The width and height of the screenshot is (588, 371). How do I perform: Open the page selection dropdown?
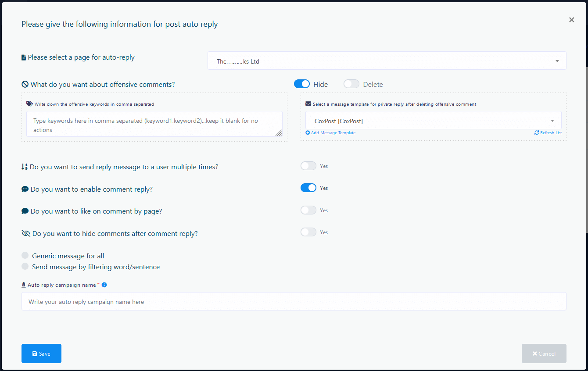387,61
